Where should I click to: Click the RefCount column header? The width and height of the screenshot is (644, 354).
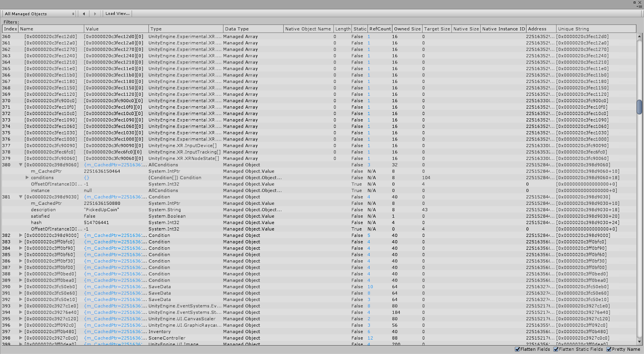tap(380, 29)
